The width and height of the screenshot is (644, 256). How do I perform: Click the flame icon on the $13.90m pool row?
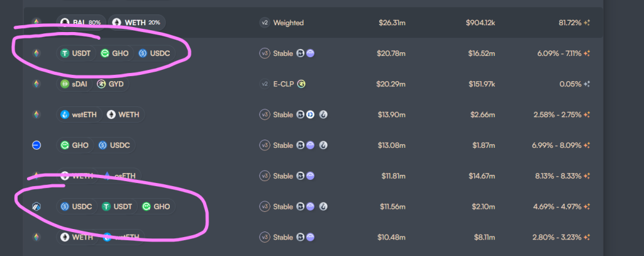point(323,114)
